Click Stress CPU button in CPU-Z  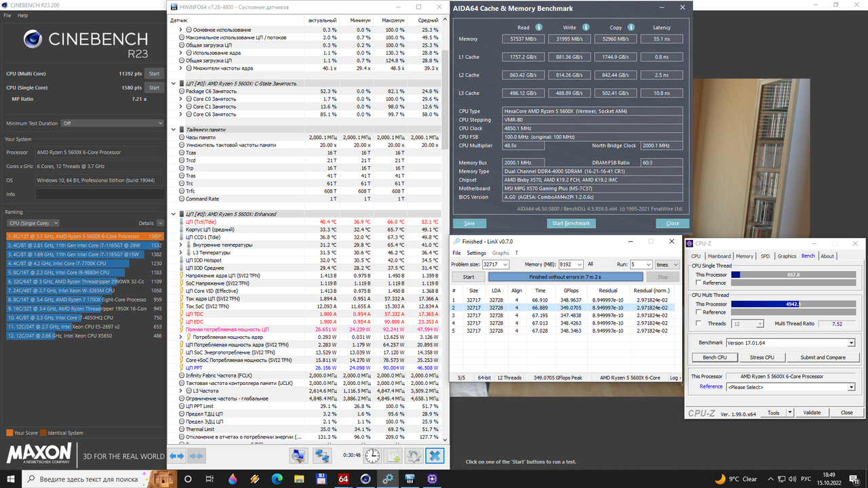[762, 357]
